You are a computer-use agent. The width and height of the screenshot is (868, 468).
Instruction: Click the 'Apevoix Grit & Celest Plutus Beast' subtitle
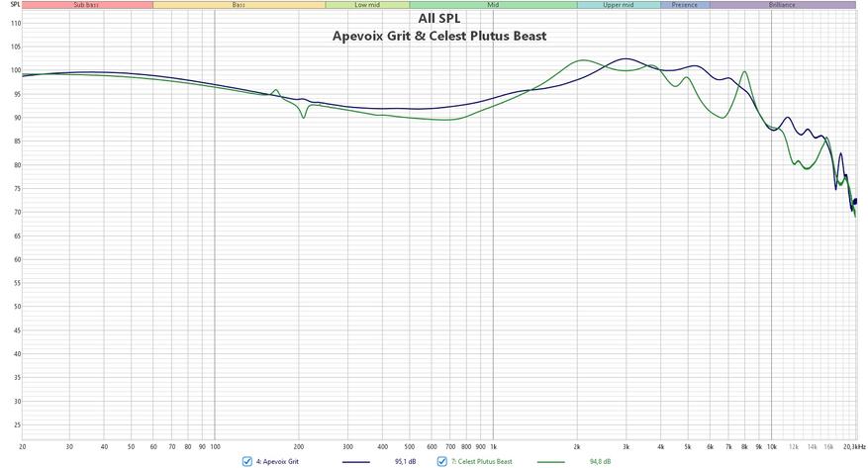pyautogui.click(x=439, y=36)
